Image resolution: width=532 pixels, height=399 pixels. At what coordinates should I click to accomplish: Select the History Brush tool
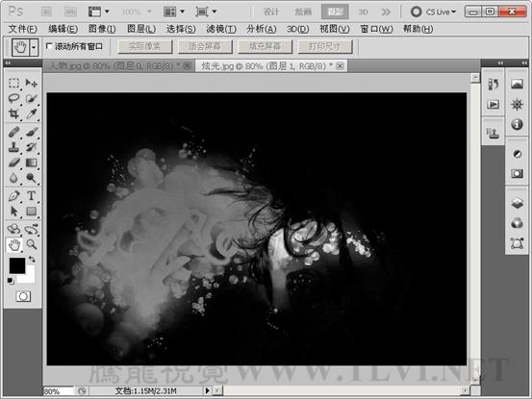click(31, 147)
